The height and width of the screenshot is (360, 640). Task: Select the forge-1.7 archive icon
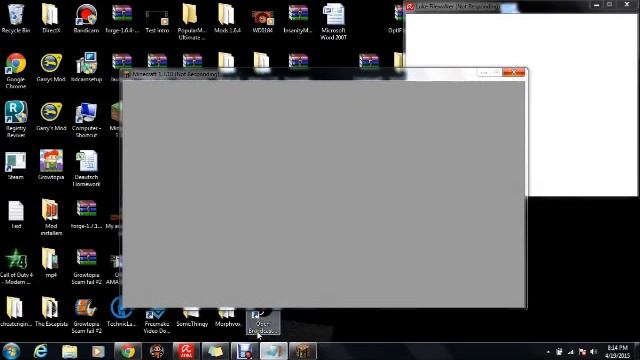(86, 214)
